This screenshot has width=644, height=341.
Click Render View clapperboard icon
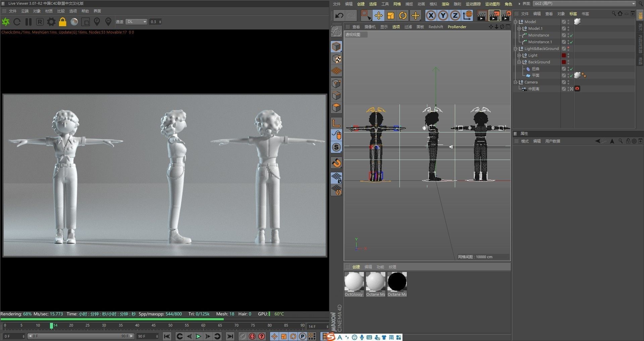tap(482, 16)
